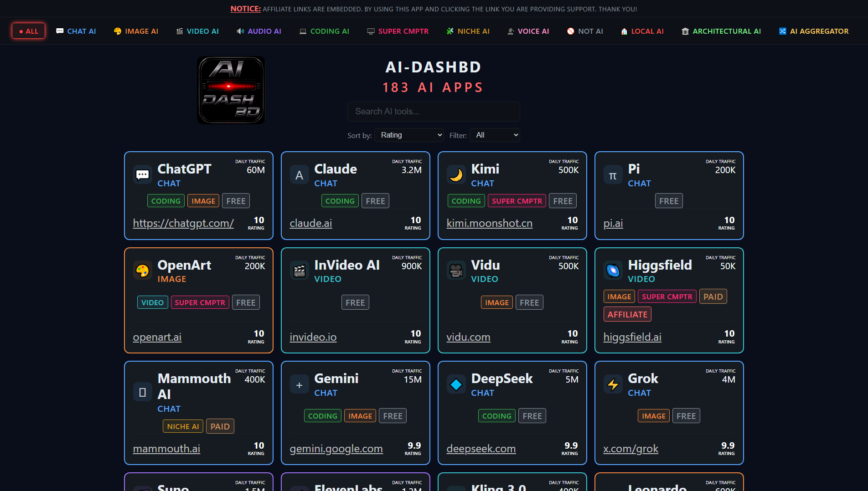
Task: Click the '183 AI APPS' heading text
Action: tap(433, 87)
